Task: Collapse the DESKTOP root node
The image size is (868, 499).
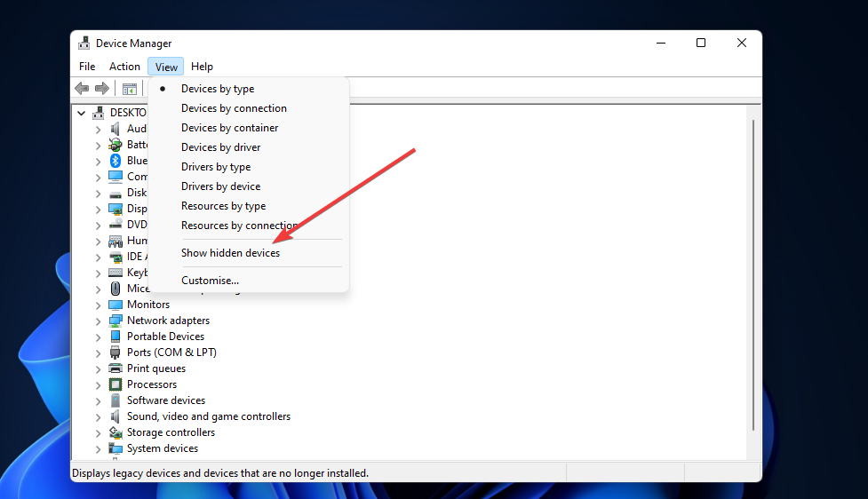Action: pos(82,113)
